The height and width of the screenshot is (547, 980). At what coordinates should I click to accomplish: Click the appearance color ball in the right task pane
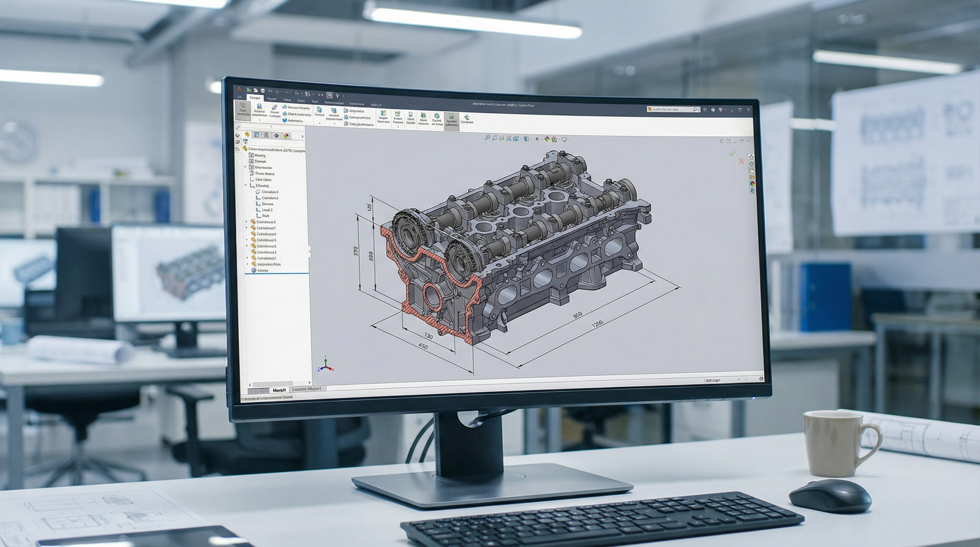click(x=752, y=183)
